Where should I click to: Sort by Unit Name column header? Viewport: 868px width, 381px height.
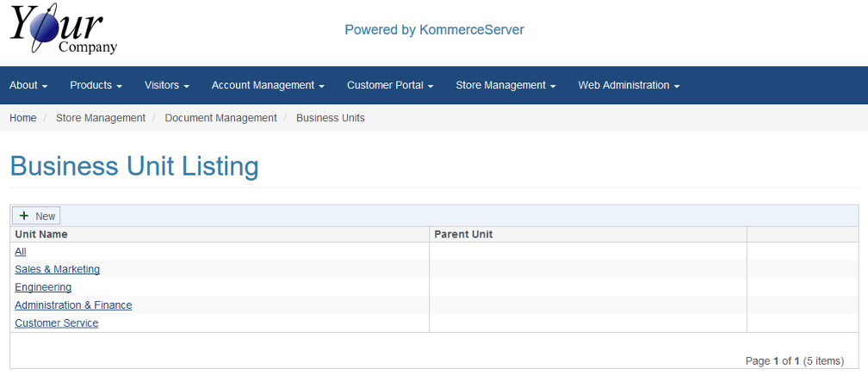click(41, 234)
